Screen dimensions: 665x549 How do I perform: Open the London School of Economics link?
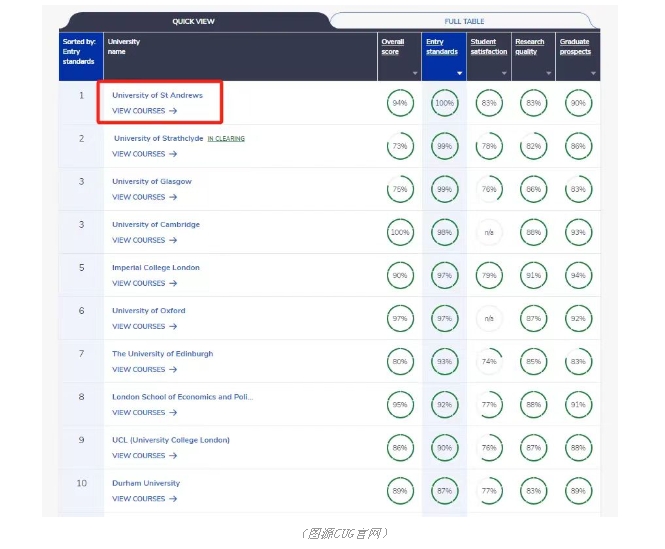point(182,397)
